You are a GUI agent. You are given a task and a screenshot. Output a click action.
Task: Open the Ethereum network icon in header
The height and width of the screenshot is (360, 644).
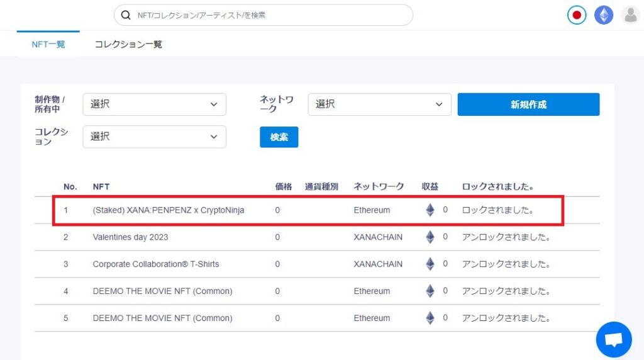click(x=604, y=15)
